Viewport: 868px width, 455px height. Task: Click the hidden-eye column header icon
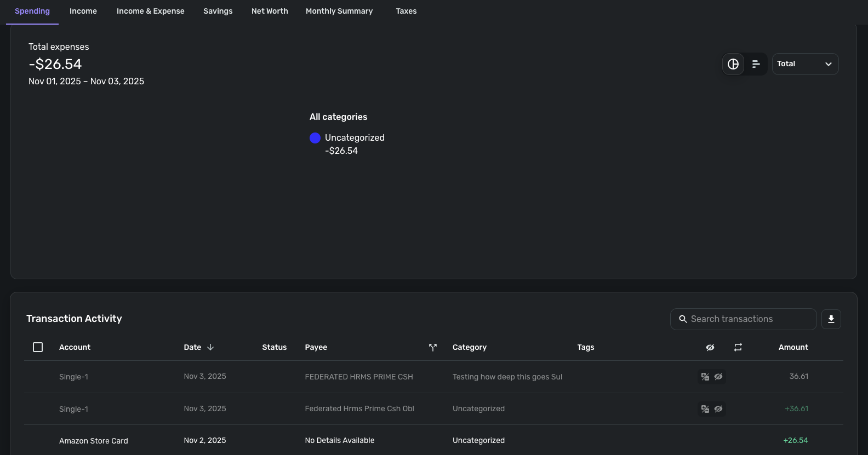710,347
